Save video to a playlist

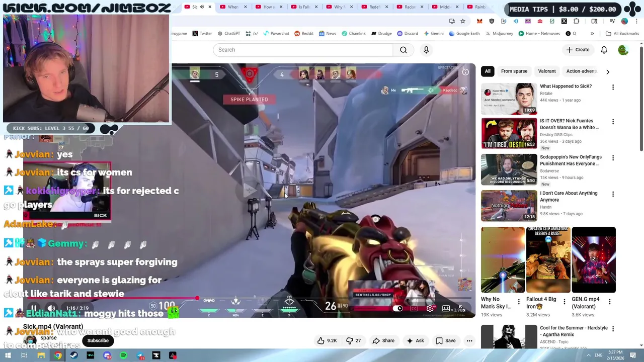446,340
